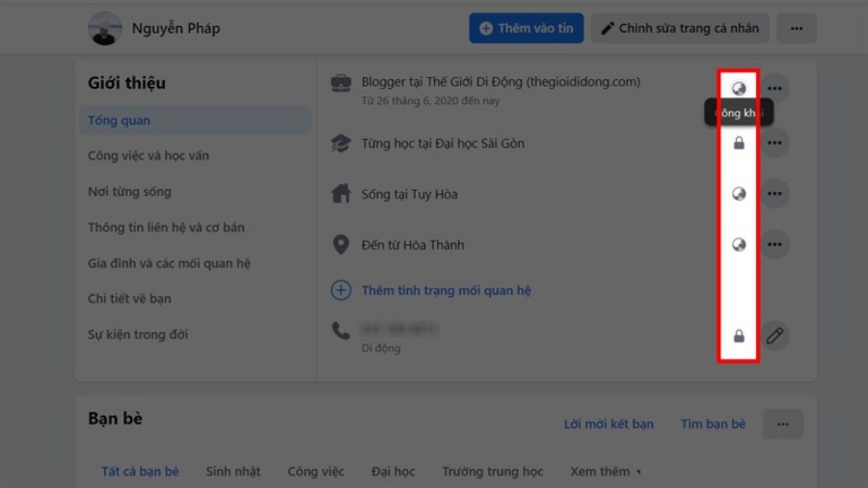The height and width of the screenshot is (488, 868).
Task: Select Công việc và học vấn section
Action: point(149,155)
